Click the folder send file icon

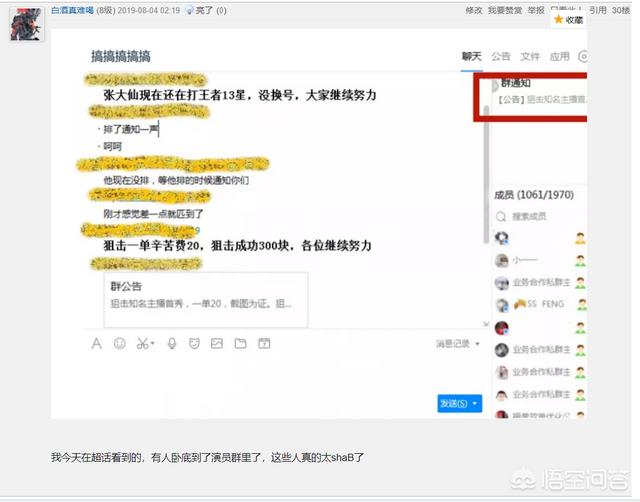pos(240,344)
